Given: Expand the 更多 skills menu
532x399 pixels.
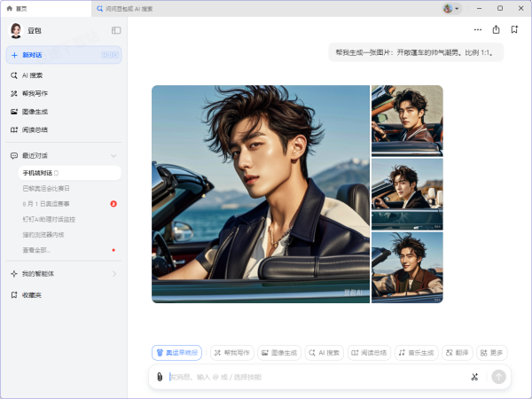Looking at the screenshot, I should [492, 353].
